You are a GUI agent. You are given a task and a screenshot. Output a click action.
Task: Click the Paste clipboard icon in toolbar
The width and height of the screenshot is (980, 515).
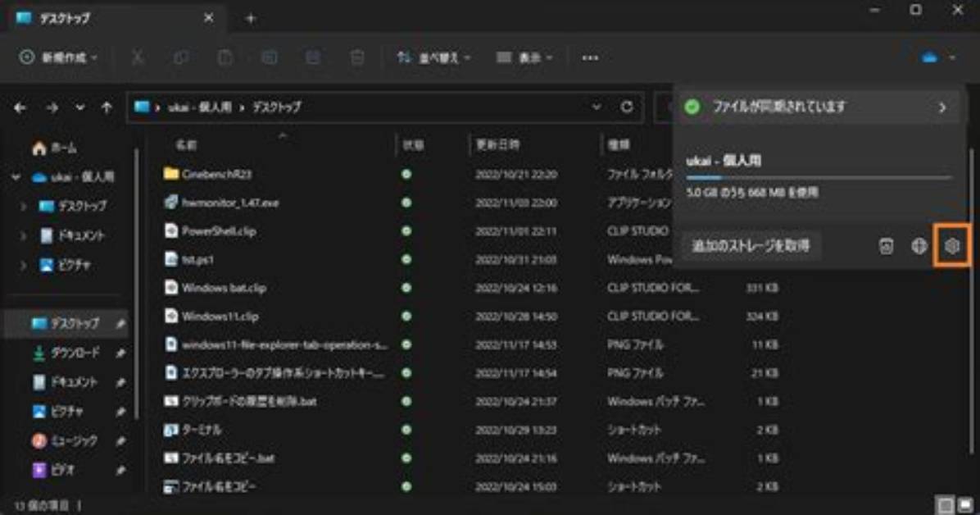[225, 57]
